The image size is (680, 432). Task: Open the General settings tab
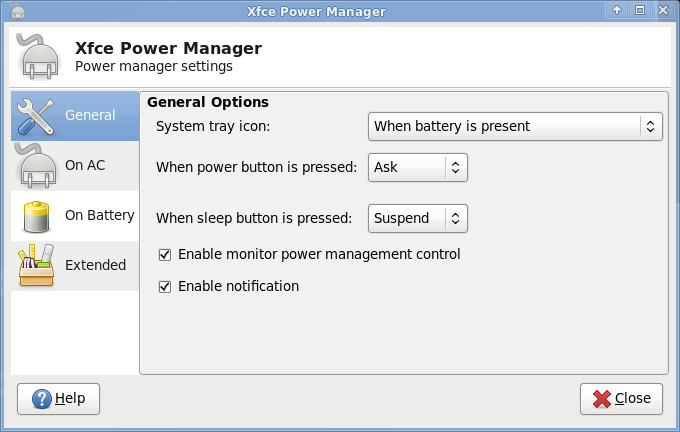coord(75,116)
